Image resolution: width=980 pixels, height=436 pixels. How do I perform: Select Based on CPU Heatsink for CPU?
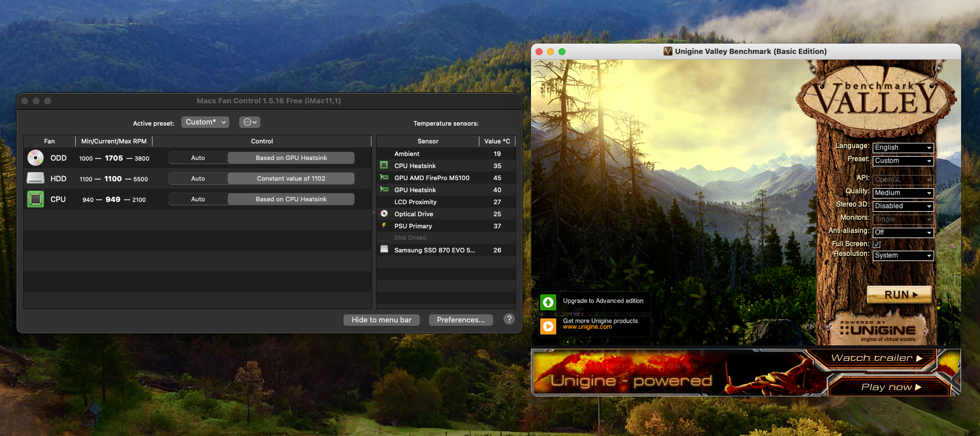point(291,199)
